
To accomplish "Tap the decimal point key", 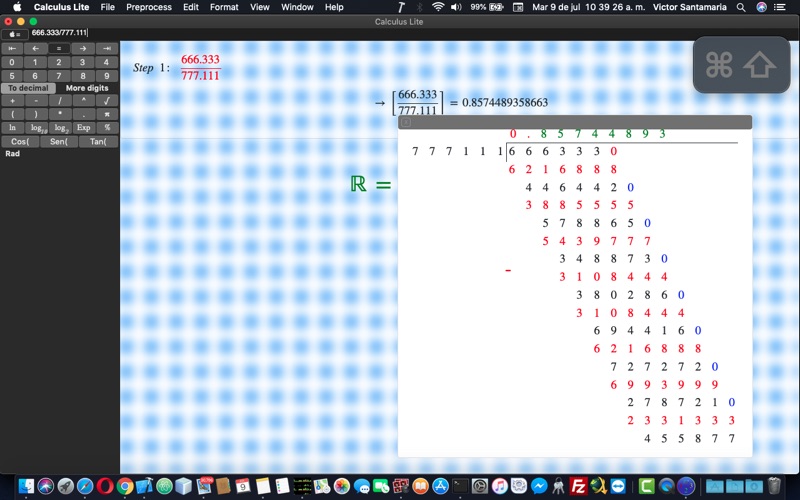I will [83, 114].
